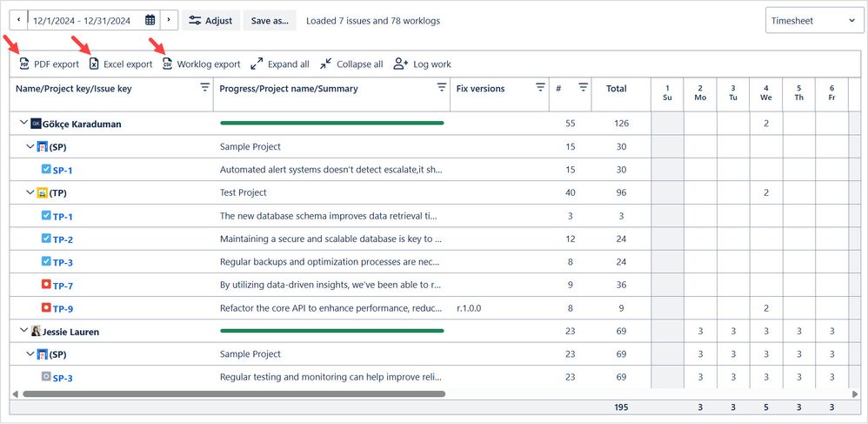Collapse (SP) project under Jessie Lauren

click(30, 353)
